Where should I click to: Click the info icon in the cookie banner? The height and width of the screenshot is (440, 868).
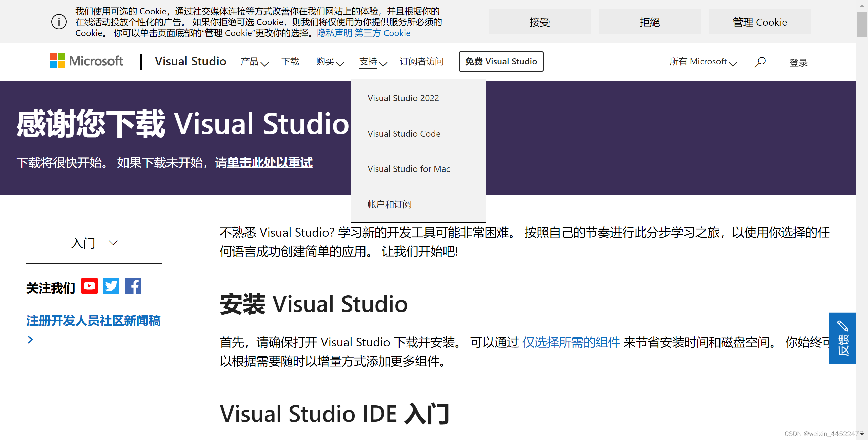(59, 22)
